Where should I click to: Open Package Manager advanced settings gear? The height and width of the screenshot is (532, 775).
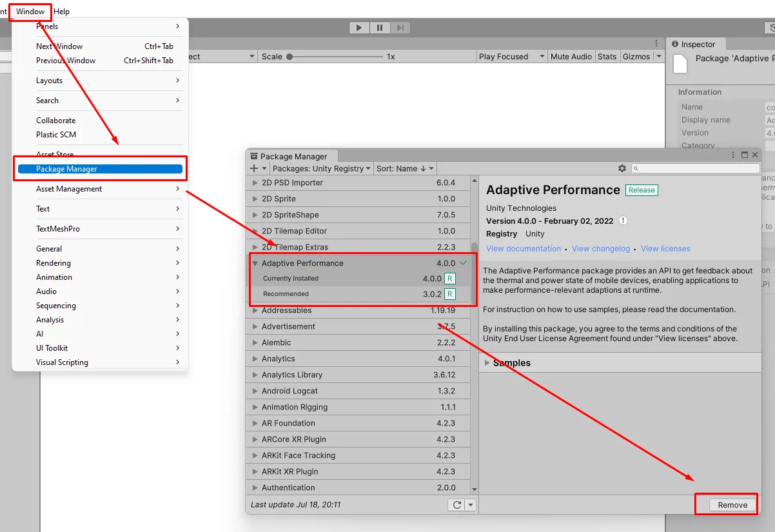point(622,168)
